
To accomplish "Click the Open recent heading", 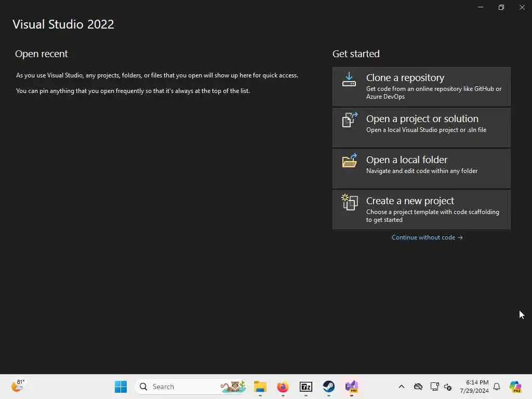I will pos(42,54).
